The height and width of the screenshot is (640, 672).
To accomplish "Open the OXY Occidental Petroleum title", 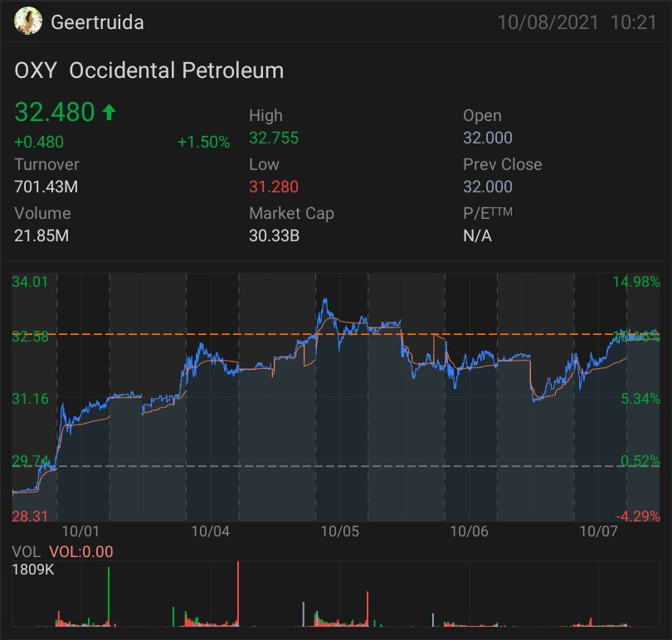I will coord(149,70).
